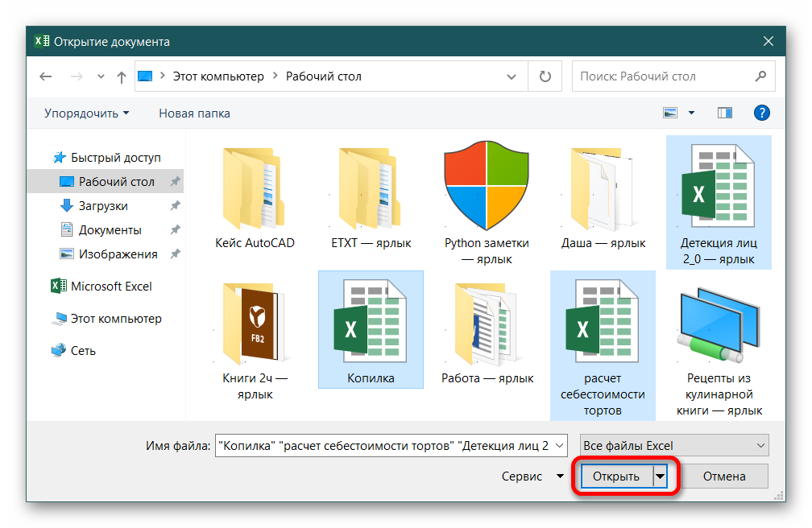The width and height of the screenshot is (812, 528).
Task: Expand the arrow beside the 'Открыть' button
Action: pos(661,476)
